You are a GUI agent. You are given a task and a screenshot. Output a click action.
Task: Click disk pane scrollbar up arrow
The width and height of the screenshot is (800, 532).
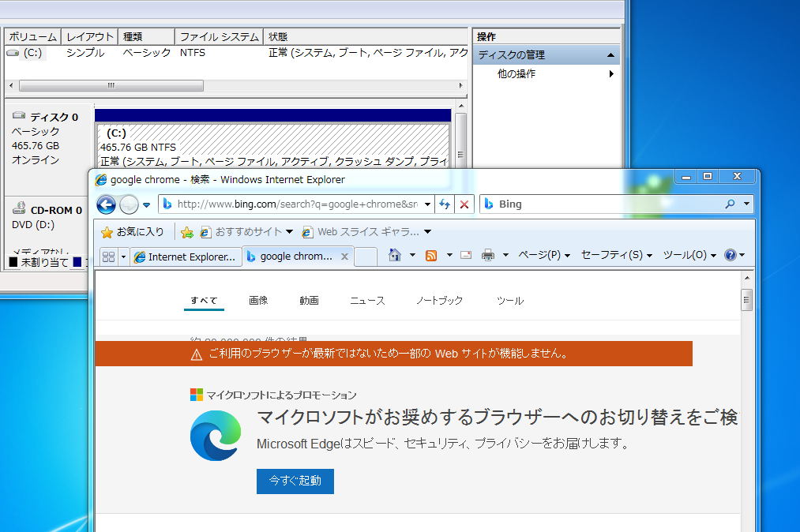[x=461, y=106]
